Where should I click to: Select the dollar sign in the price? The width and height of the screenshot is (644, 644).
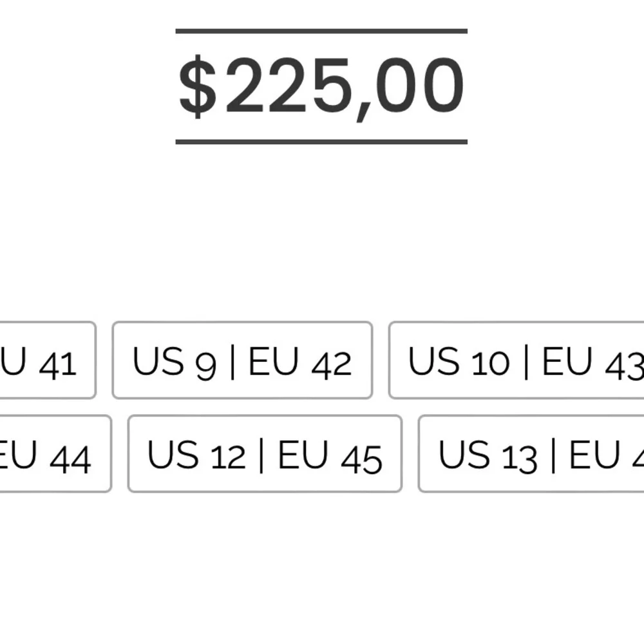click(x=198, y=87)
